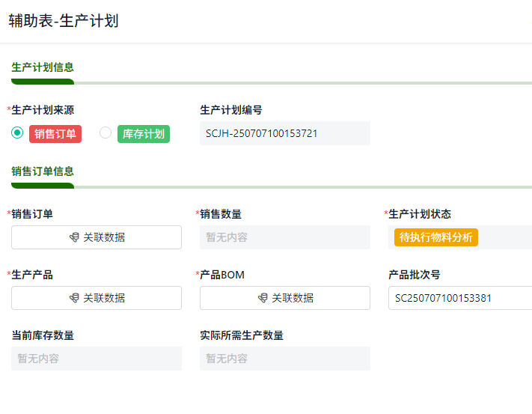Image resolution: width=532 pixels, height=414 pixels.
Task: Select the 库存计划 radio button
Action: click(x=106, y=133)
